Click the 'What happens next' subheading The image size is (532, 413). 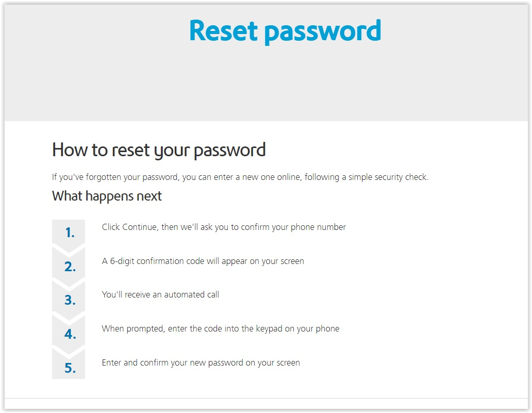tap(107, 196)
